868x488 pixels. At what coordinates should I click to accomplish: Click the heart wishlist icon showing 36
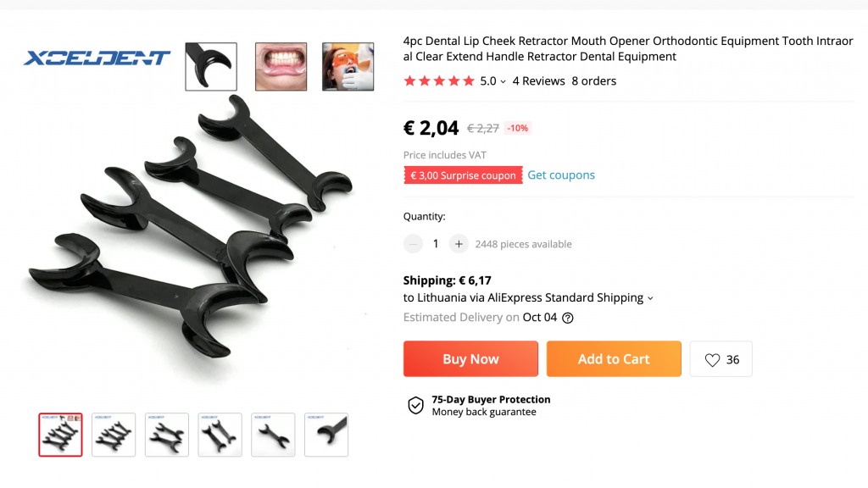pyautogui.click(x=712, y=359)
